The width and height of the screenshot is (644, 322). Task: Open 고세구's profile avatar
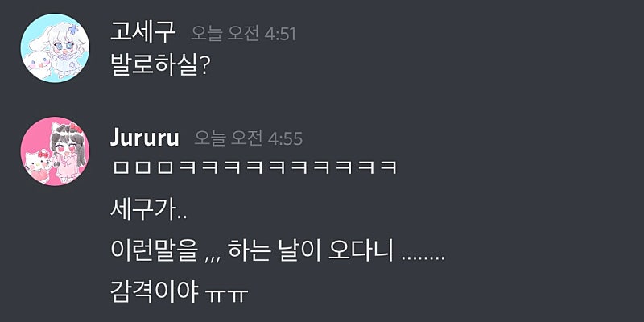point(55,48)
